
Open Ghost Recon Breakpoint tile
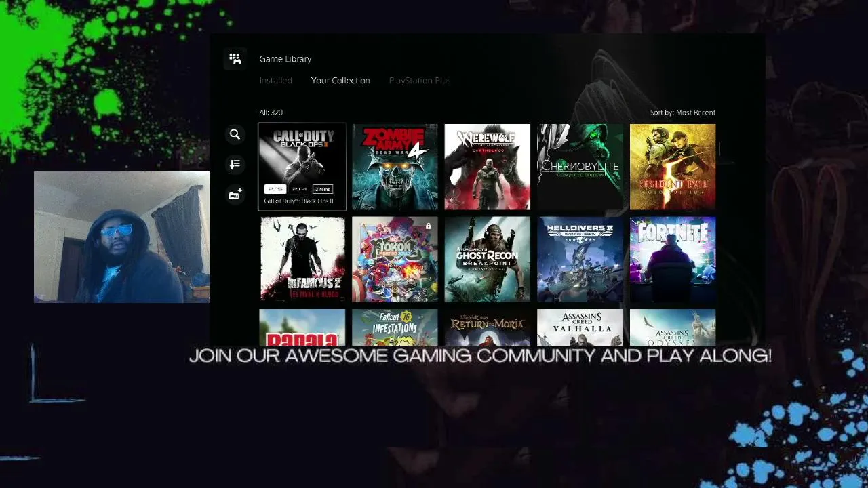click(x=488, y=259)
